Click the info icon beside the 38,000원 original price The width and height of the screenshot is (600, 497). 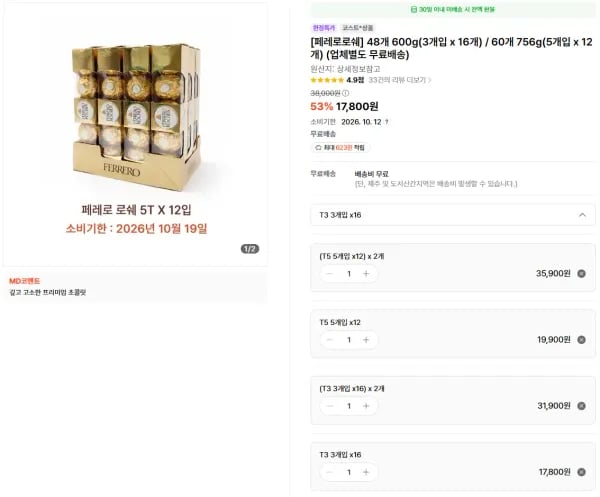click(x=346, y=93)
